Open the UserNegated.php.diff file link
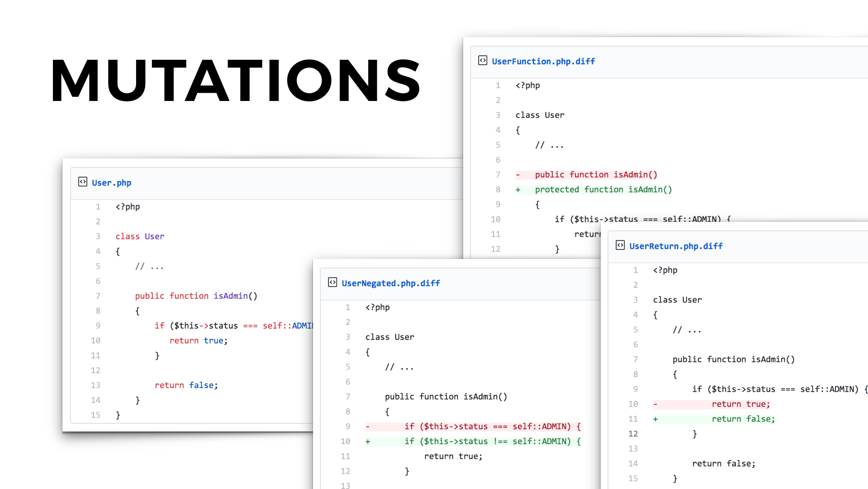 [390, 283]
